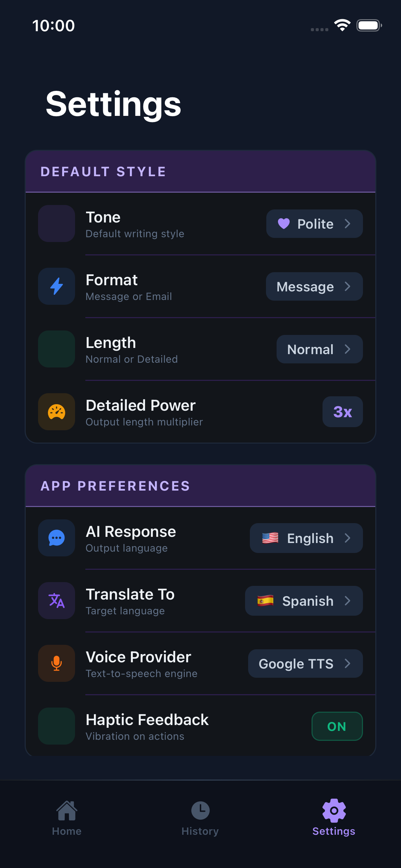Click the speech bubble AI Response icon
This screenshot has height=868, width=401.
pos(56,538)
